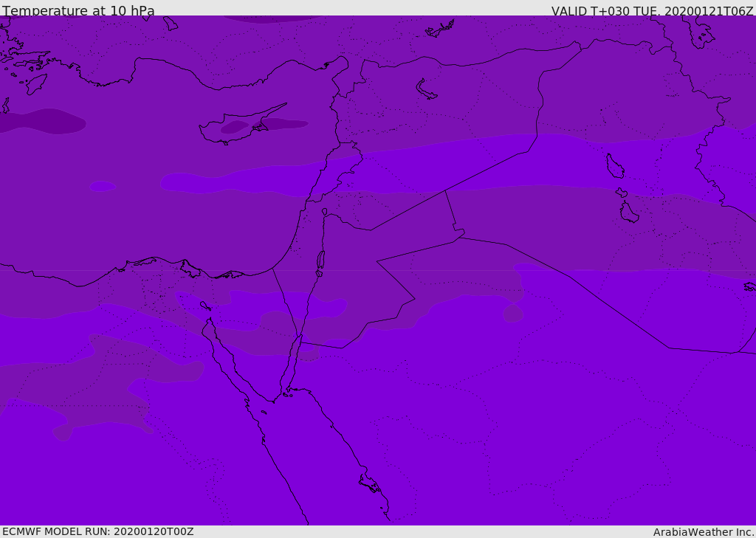Click the 'ArabiaWeather Inc' credit text
Screen dimensions: 756x538
[x=703, y=532]
